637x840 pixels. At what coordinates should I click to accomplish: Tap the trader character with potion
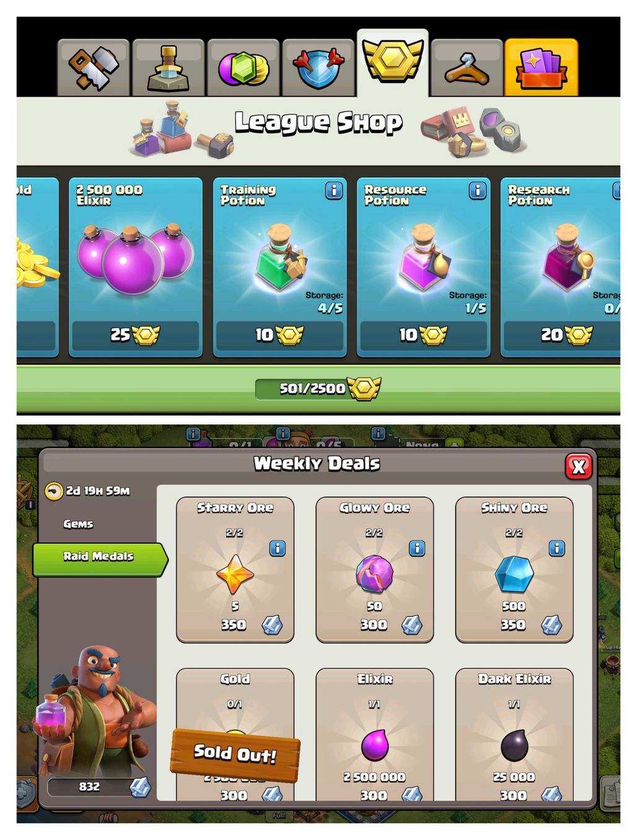click(96, 709)
